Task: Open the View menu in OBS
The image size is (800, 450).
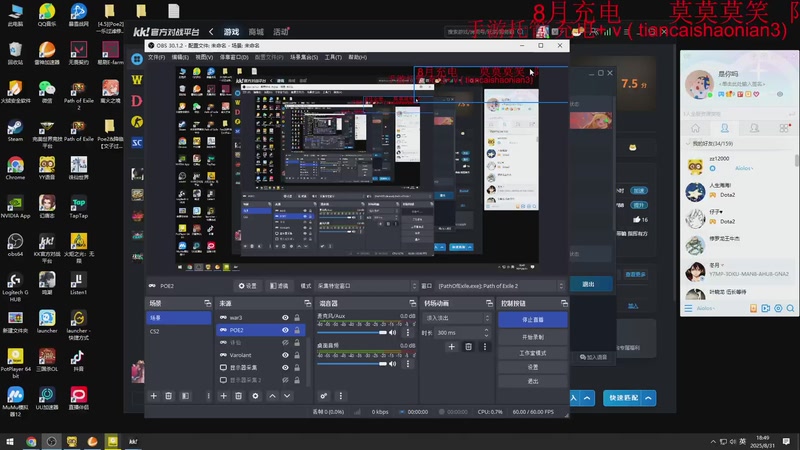Action: [x=204, y=57]
